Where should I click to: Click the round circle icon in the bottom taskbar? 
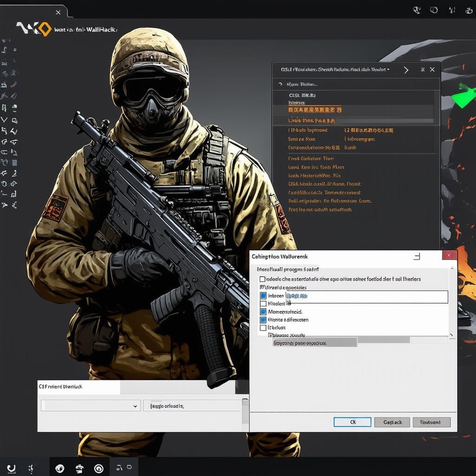click(99, 468)
